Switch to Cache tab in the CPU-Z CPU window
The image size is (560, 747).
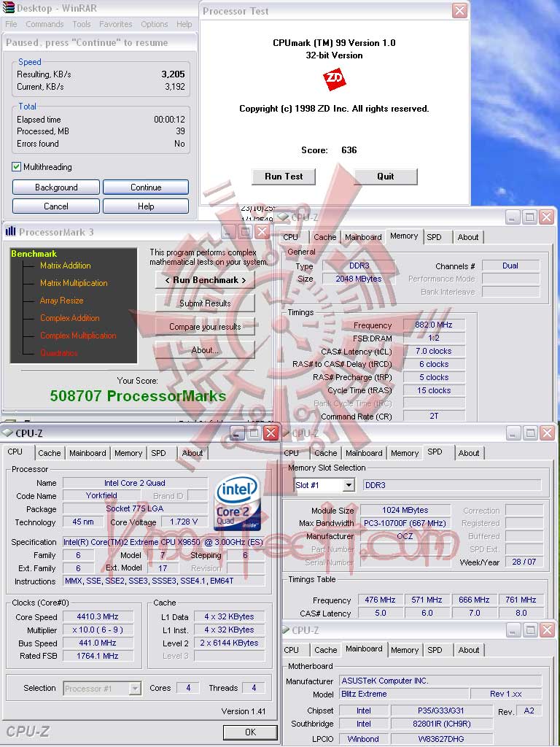pyautogui.click(x=50, y=453)
